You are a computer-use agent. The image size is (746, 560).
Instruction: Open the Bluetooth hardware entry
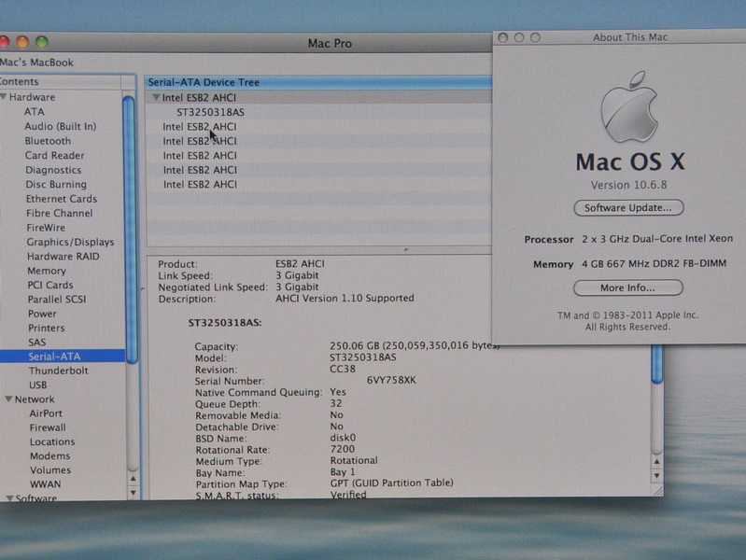(48, 141)
